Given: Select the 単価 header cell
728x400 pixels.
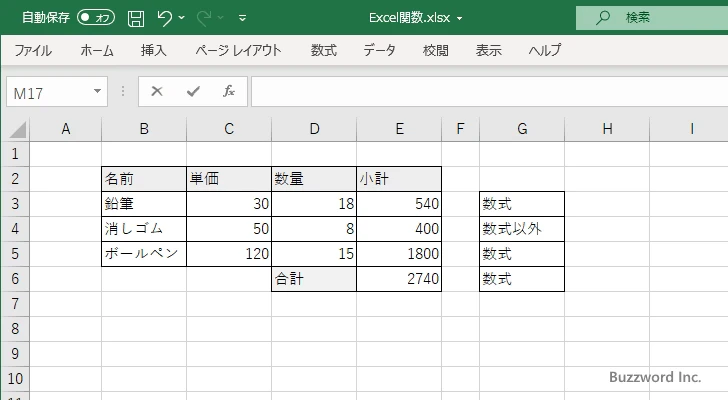Looking at the screenshot, I should (229, 179).
